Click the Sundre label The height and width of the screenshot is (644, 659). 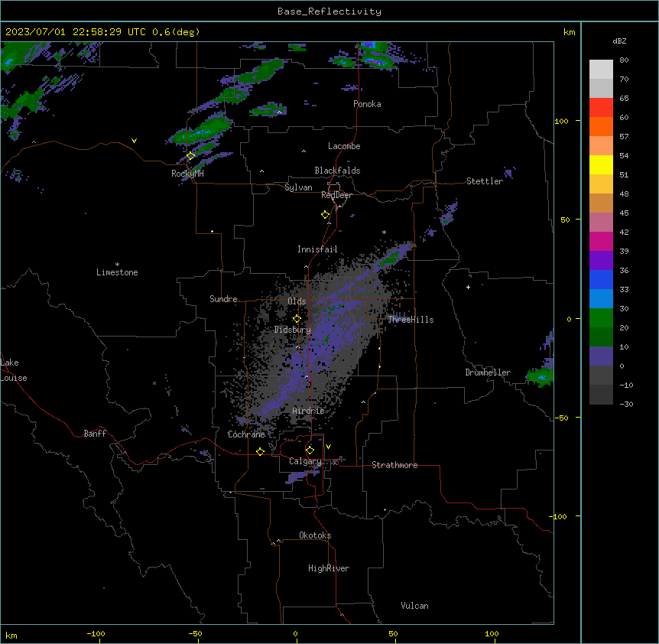(x=223, y=299)
